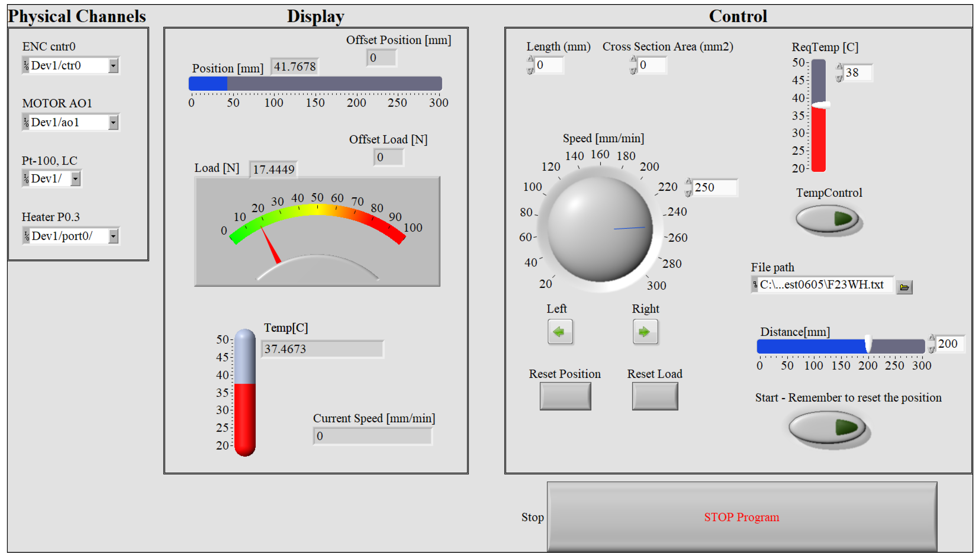
Task: Expand Pt-100, LC device dropdown
Action: (75, 179)
